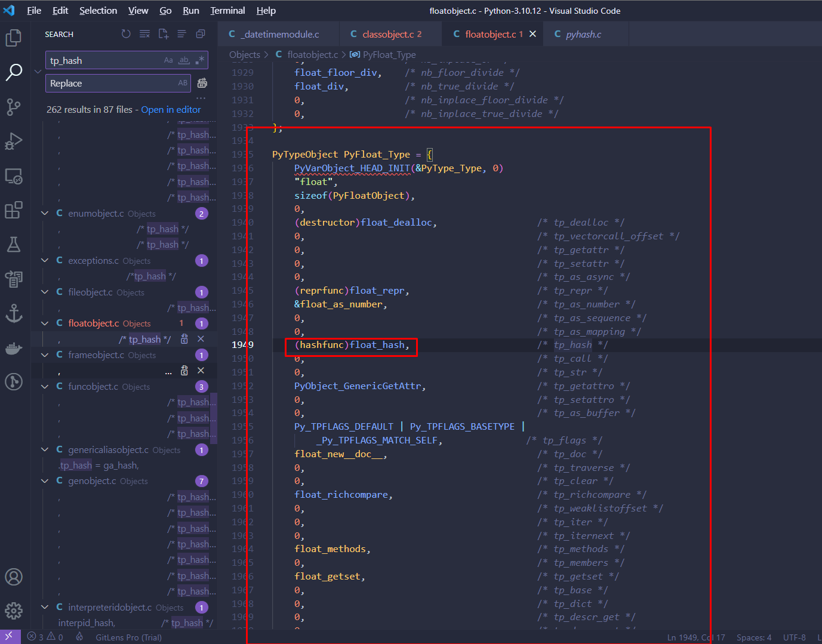Toggle Match Case in search box

(x=168, y=60)
